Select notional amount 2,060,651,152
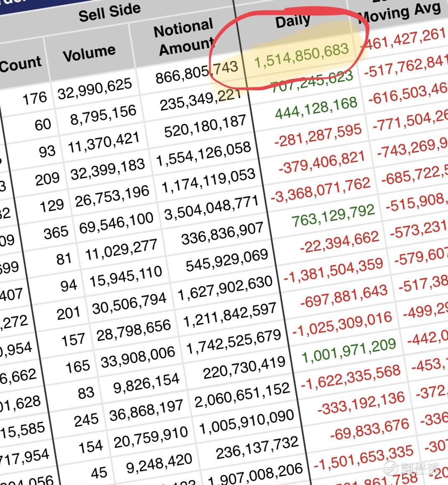 pyautogui.click(x=242, y=395)
